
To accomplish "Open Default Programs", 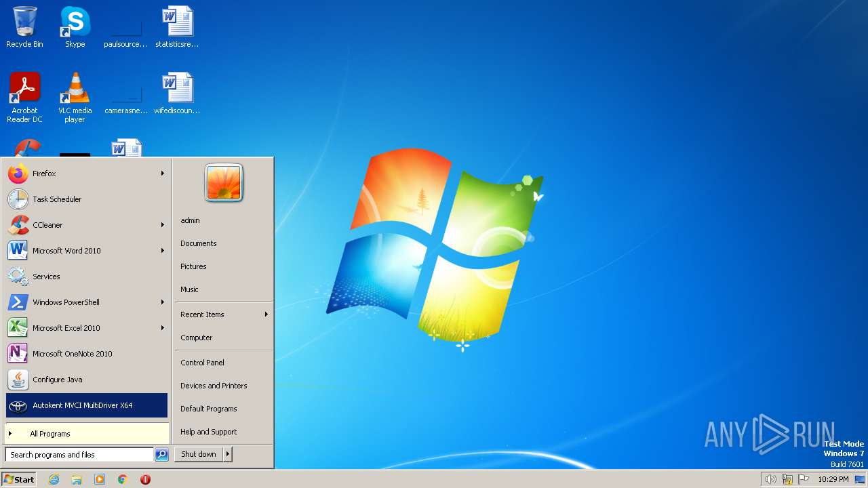I will (224, 409).
